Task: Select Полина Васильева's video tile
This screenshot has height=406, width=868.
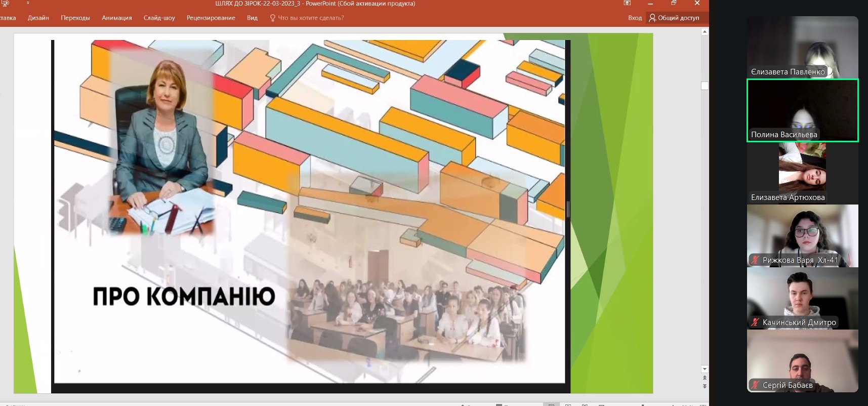Action: pos(802,110)
